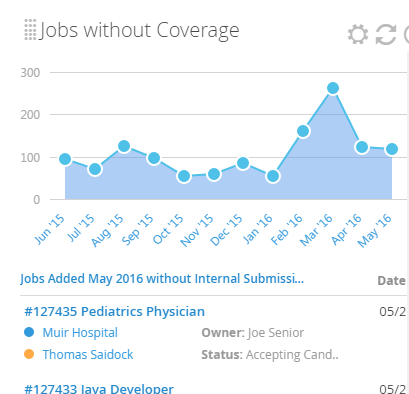The width and height of the screenshot is (409, 394).
Task: Open job #127433 Java Developer
Action: tap(99, 389)
